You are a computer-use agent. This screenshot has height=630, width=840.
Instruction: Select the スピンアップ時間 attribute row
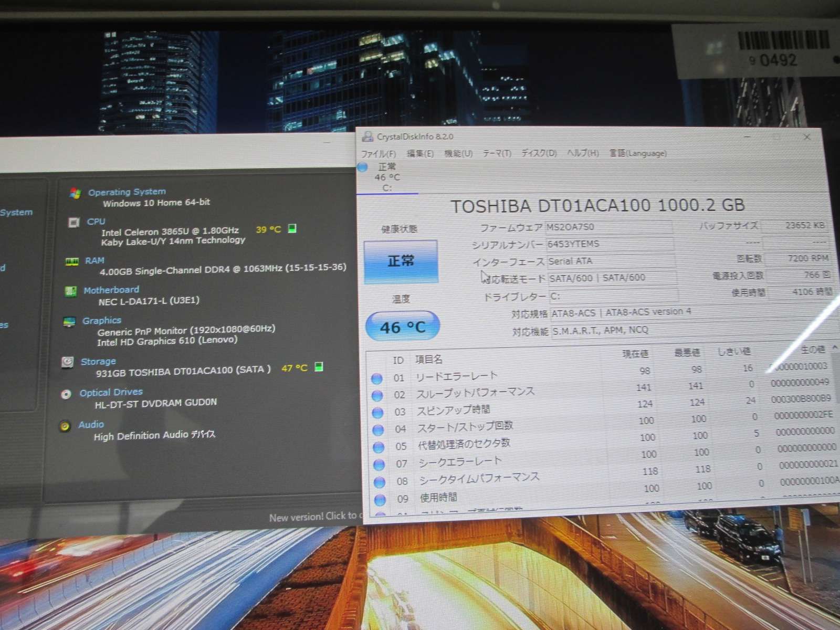pos(603,407)
